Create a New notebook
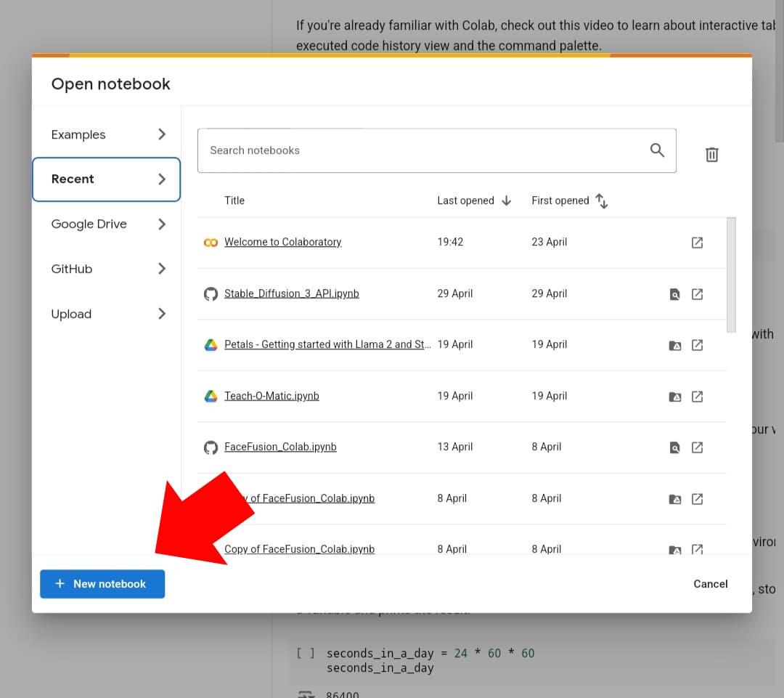The width and height of the screenshot is (784, 698). pyautogui.click(x=102, y=584)
